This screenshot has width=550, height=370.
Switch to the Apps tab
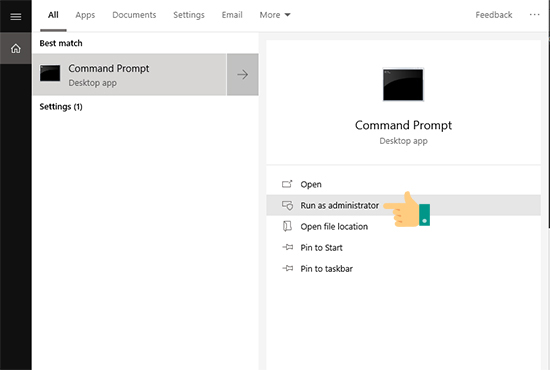click(85, 15)
